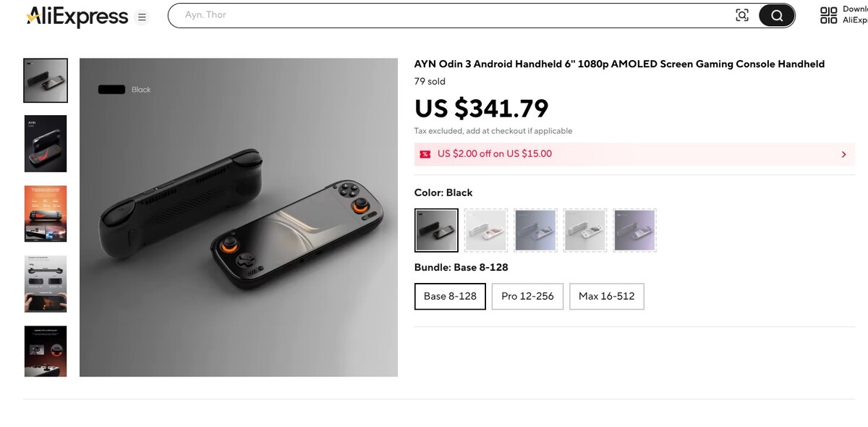The height and width of the screenshot is (427, 868).
Task: Select the Max 16-512 bundle option
Action: (607, 296)
